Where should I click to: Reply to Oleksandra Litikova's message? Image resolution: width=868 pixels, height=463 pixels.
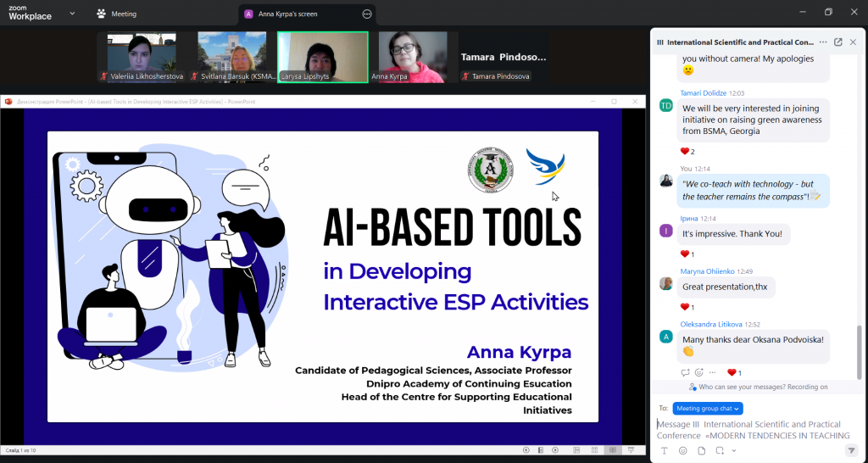pyautogui.click(x=685, y=372)
